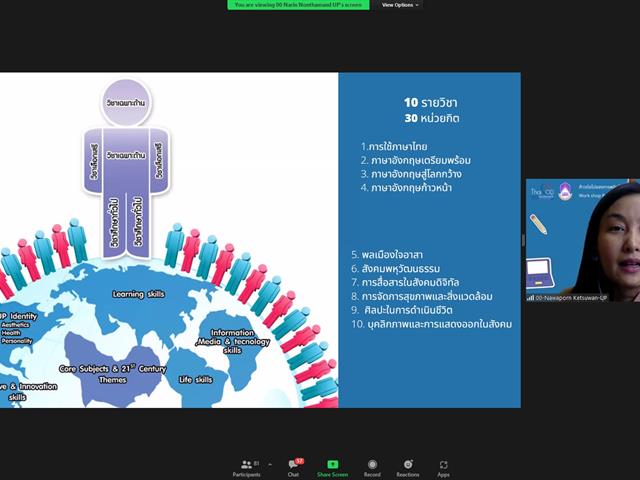Click the 'Learning skills' label on the globe

[138, 294]
